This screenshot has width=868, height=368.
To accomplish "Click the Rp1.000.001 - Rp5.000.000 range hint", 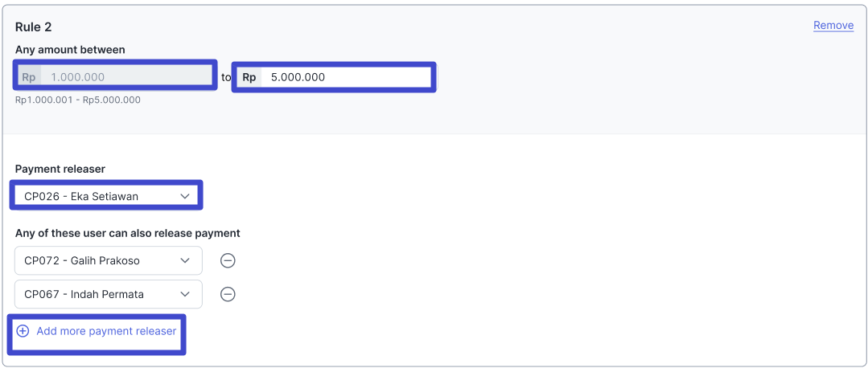I will [x=78, y=100].
